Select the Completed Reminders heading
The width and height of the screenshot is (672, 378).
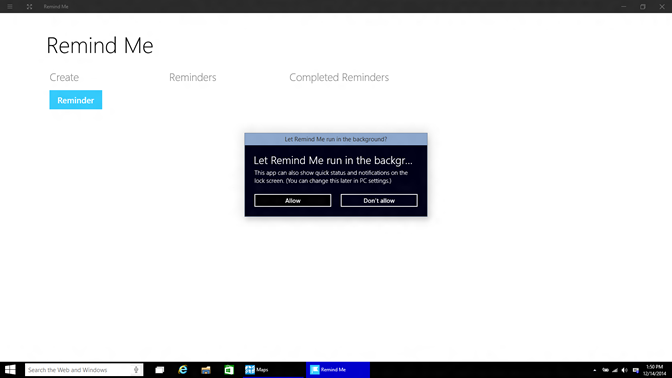coord(339,77)
